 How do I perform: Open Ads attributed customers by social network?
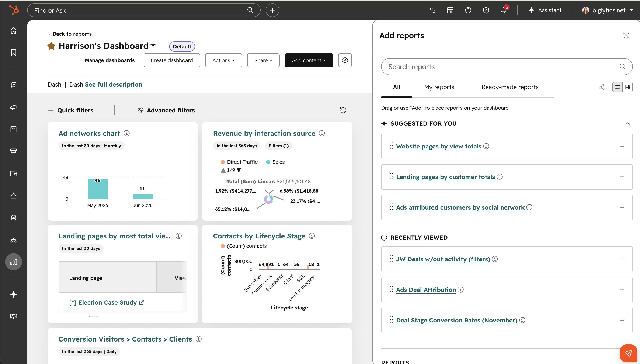(x=460, y=207)
